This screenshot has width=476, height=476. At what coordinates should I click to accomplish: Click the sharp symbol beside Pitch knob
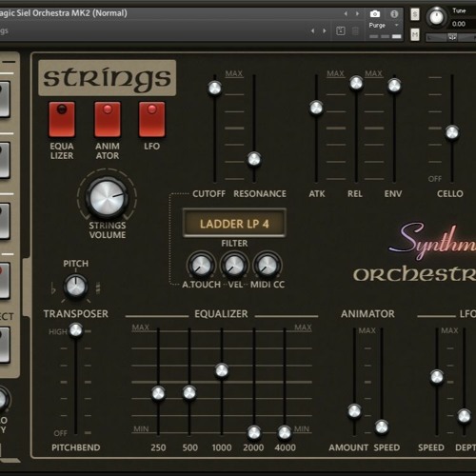98,288
